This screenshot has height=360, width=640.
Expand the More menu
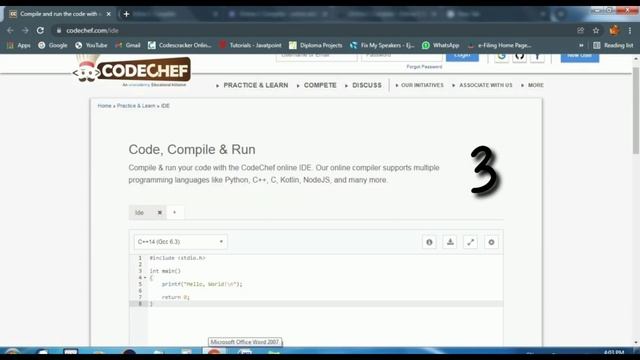coord(532,85)
